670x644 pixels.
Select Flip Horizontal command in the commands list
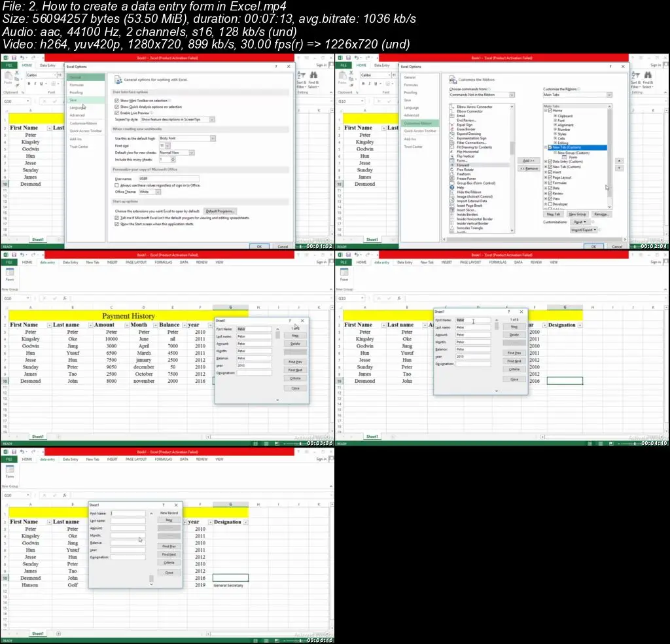tap(467, 152)
